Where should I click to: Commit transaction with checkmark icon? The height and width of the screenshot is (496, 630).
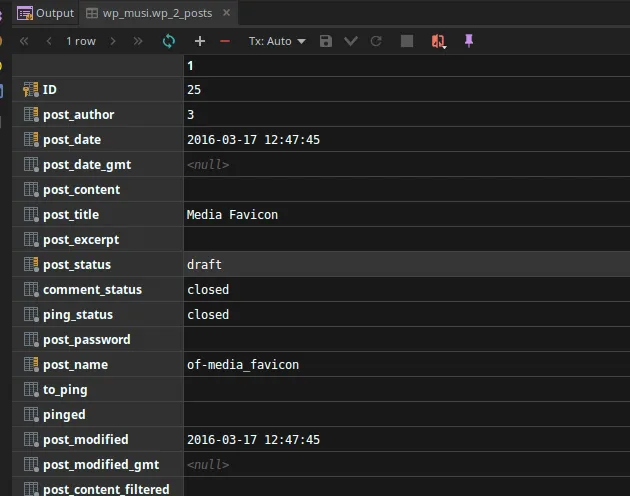pyautogui.click(x=351, y=41)
